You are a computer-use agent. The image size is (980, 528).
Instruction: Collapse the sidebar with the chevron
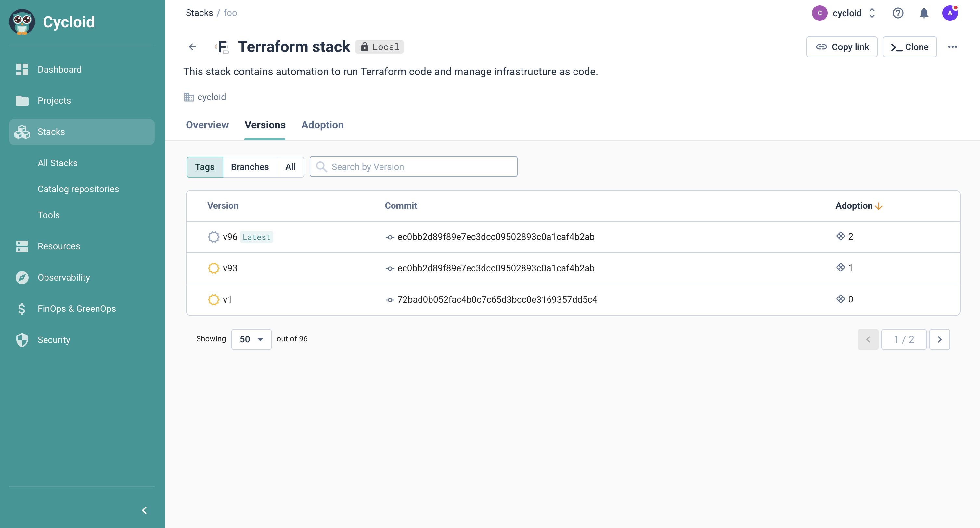pyautogui.click(x=144, y=510)
